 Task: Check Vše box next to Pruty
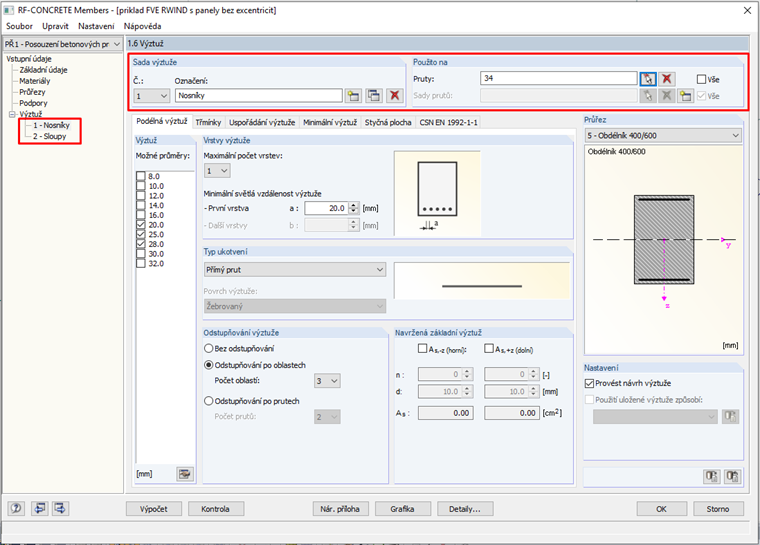[x=701, y=79]
